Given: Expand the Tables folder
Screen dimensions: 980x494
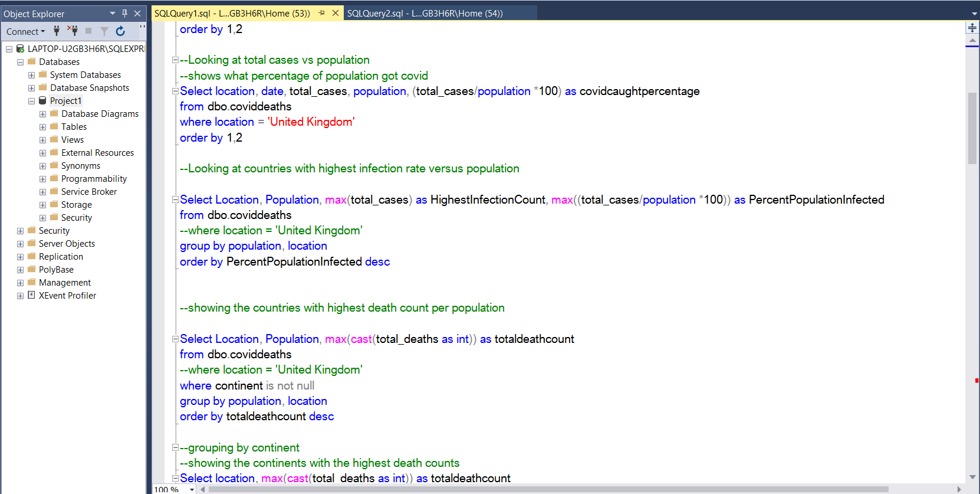Looking at the screenshot, I should point(42,127).
